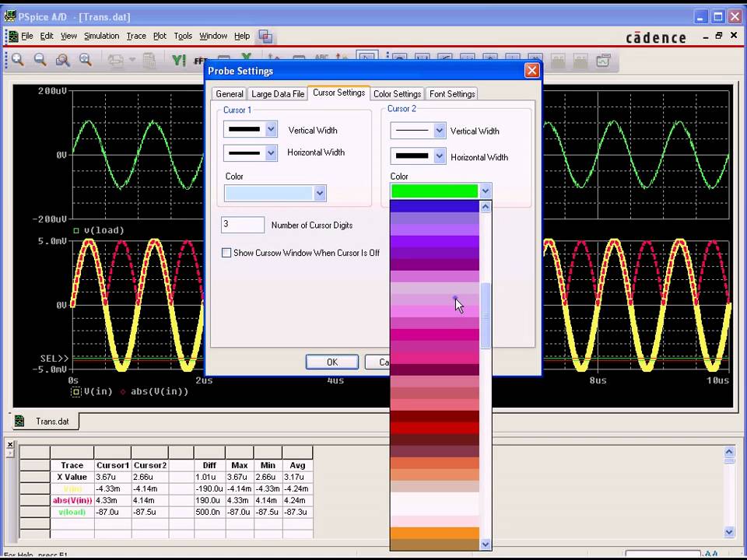Open Cursor 1 Horizontal Width dropdown
Screen dimensions: 747x560
(x=271, y=153)
